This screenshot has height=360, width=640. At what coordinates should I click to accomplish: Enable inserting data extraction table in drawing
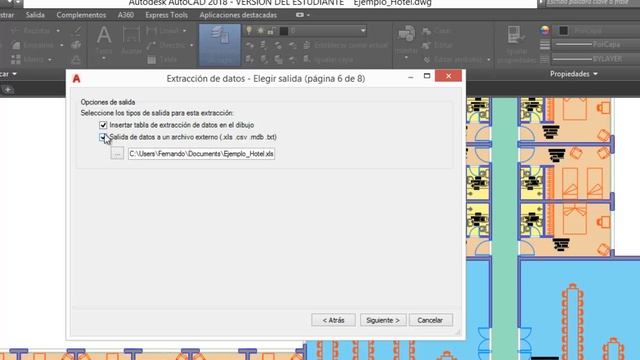(x=103, y=125)
